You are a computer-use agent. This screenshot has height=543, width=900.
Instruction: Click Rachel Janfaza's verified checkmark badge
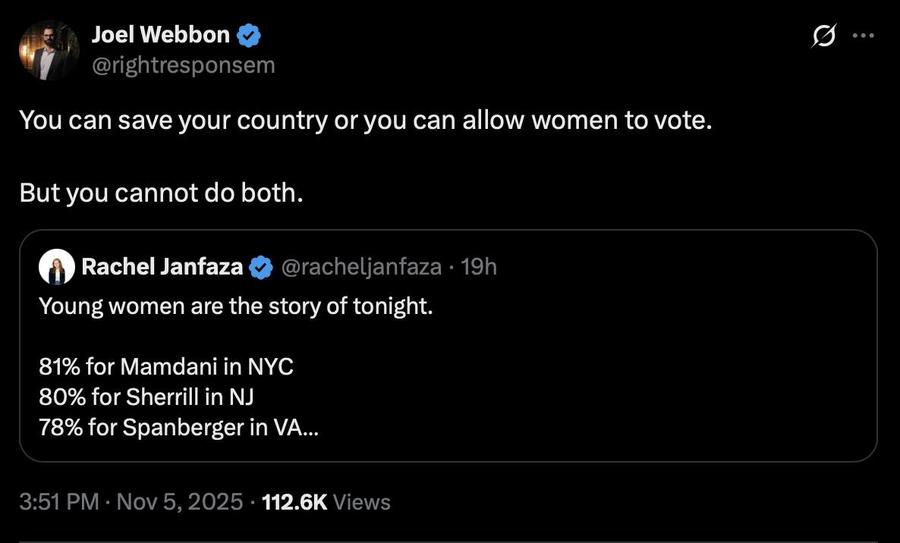tap(261, 267)
